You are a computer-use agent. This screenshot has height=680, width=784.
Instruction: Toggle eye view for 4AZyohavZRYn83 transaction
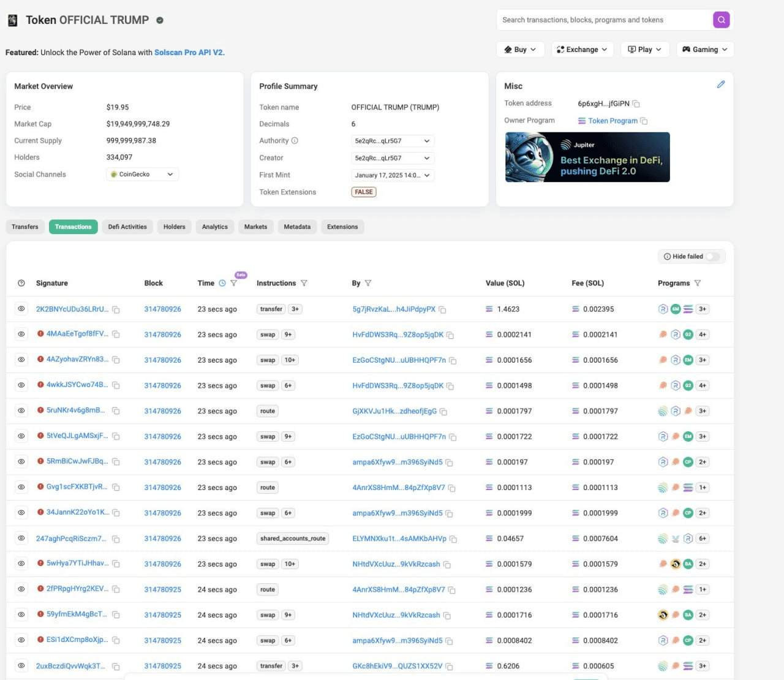[x=21, y=360]
